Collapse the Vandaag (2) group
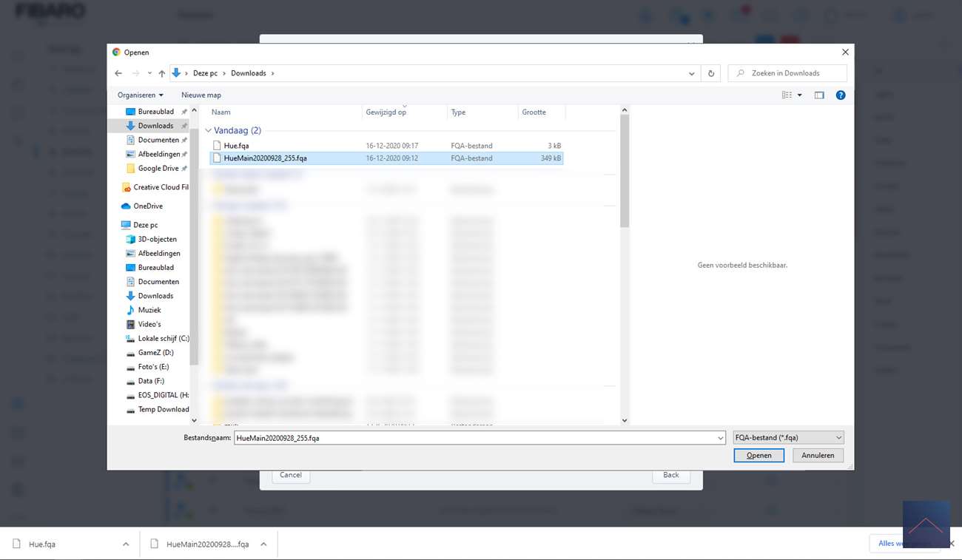Screen dimensions: 962x560 tap(208, 131)
